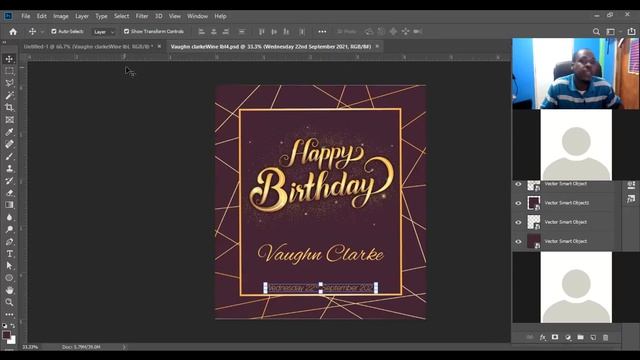Open the foreground color swatch
Screen dimensions: 640x360
coord(6,335)
